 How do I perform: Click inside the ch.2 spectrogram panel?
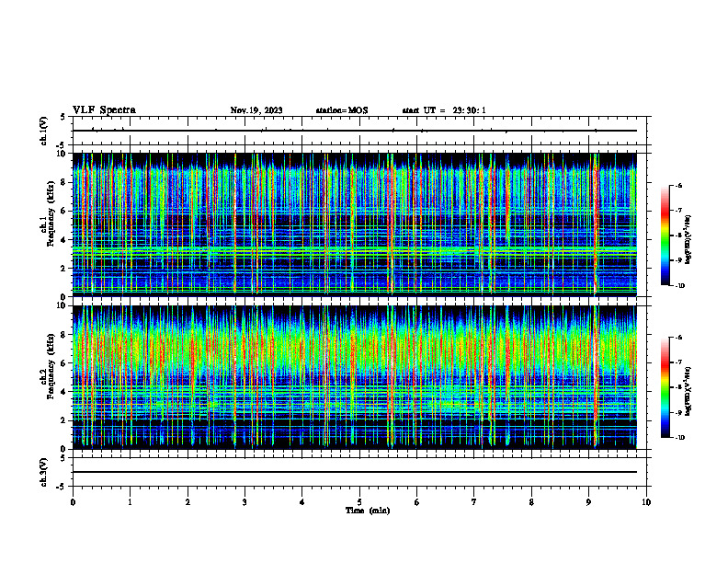pyautogui.click(x=355, y=377)
